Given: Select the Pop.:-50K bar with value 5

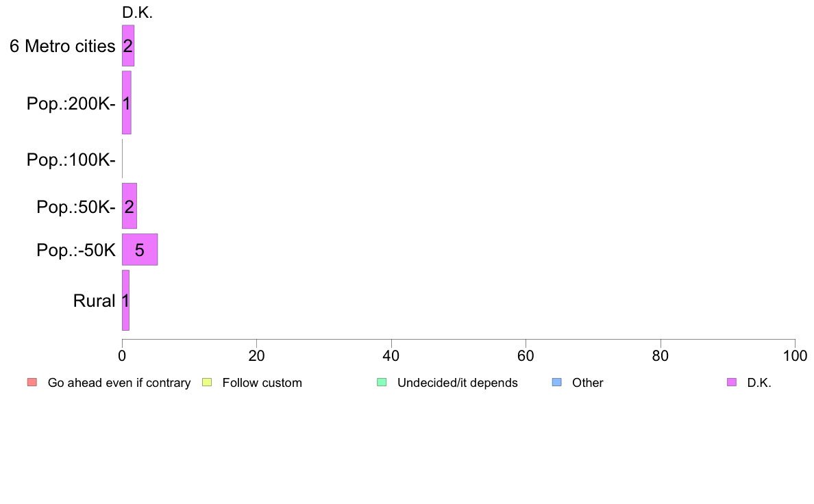Looking at the screenshot, I should click(x=140, y=250).
